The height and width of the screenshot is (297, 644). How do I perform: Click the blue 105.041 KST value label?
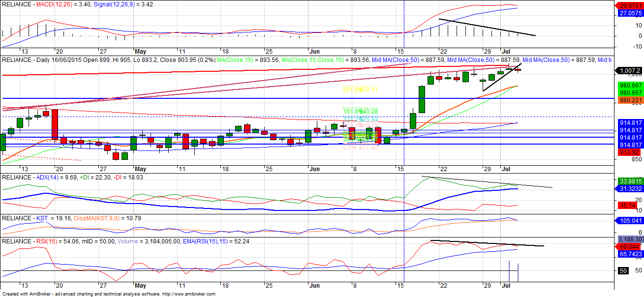(630, 221)
